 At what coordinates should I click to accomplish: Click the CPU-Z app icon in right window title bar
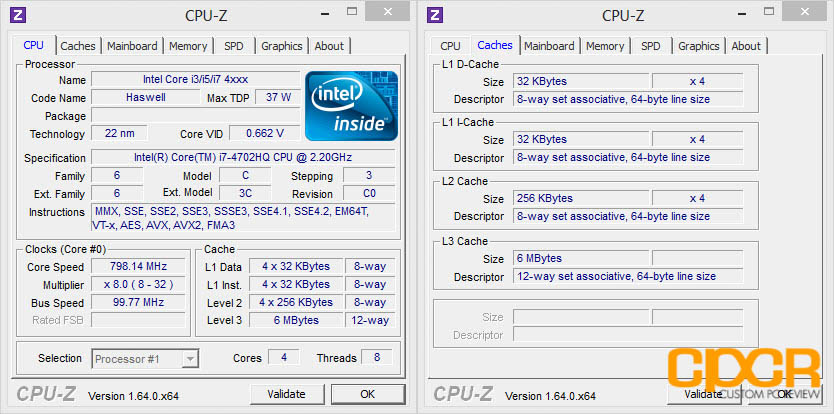point(435,14)
